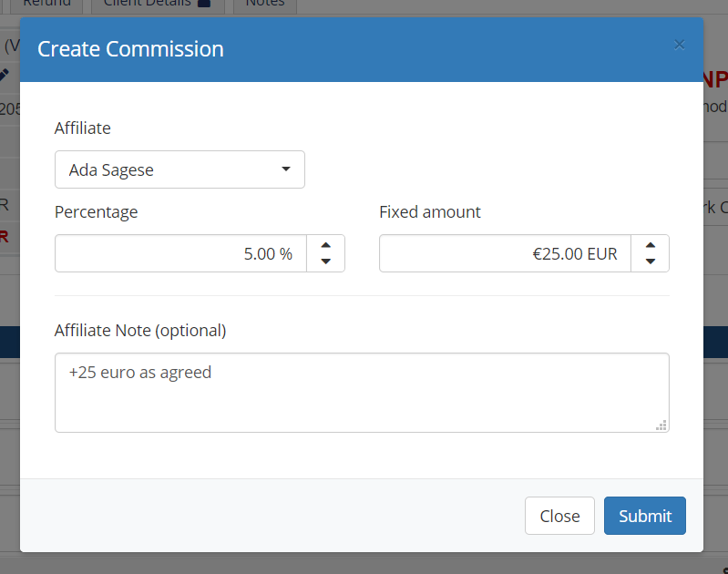Image resolution: width=728 pixels, height=574 pixels.
Task: Click into the Percentage field showing 5.00 %
Action: [180, 253]
